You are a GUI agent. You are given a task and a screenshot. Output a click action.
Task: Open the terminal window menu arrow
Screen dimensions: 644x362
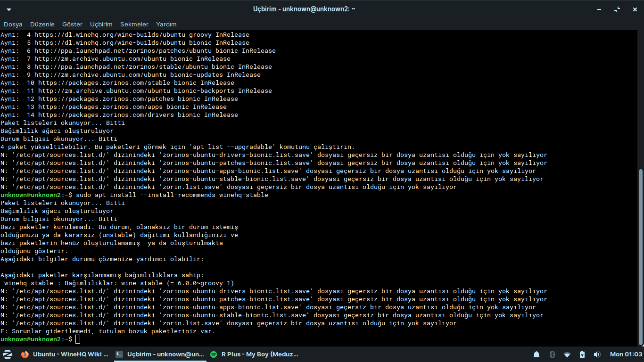pyautogui.click(x=9, y=9)
